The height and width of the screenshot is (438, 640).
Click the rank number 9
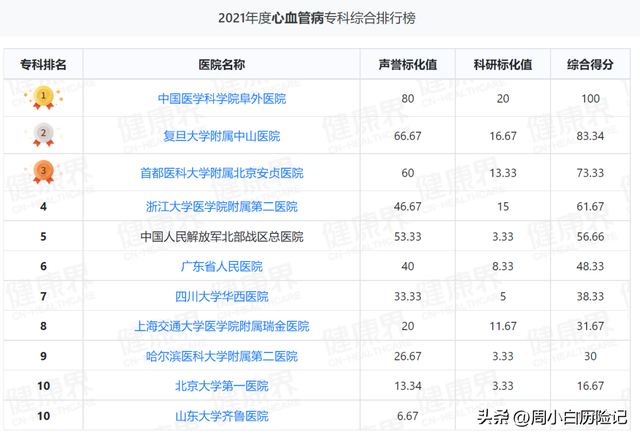[43, 356]
